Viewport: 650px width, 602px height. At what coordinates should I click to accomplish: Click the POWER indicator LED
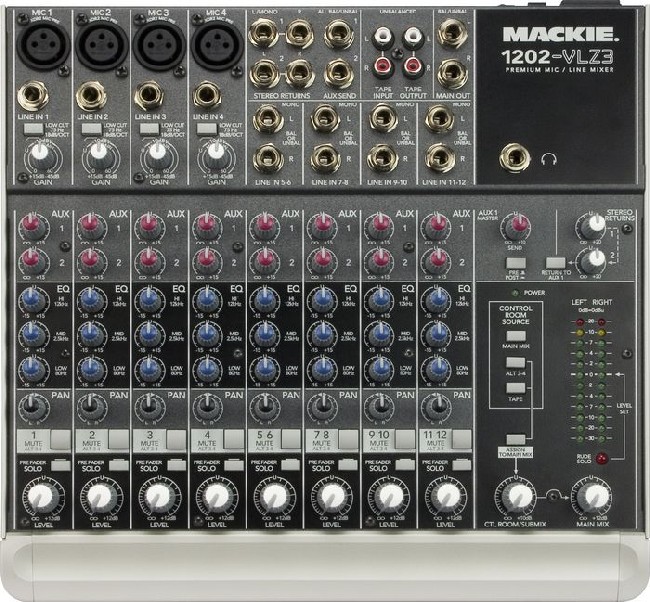[x=515, y=293]
